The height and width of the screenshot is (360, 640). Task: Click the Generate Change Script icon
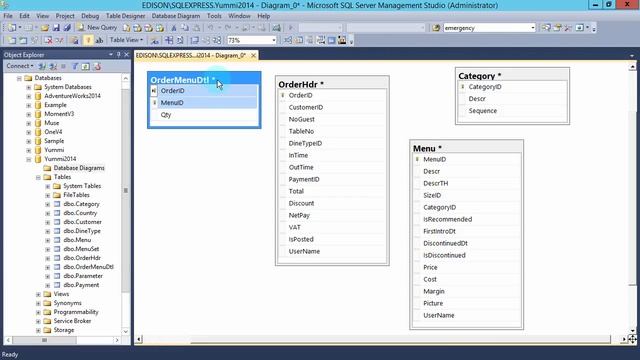tap(74, 40)
